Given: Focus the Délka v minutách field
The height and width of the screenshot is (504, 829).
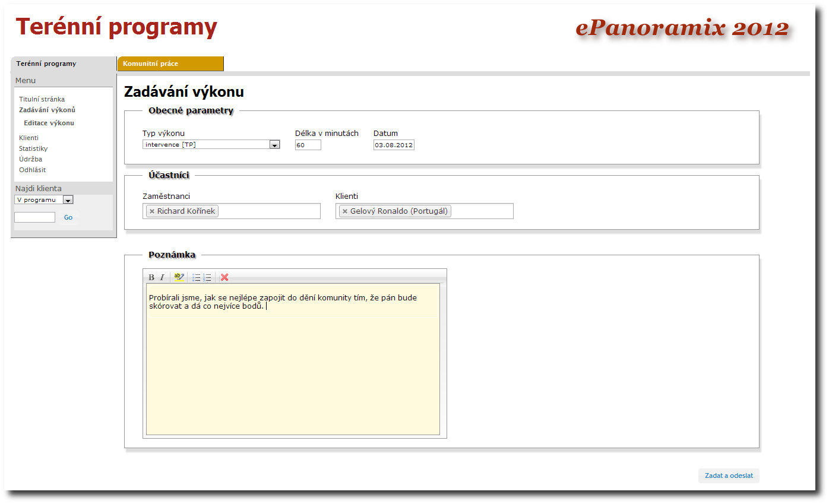Looking at the screenshot, I should tap(308, 145).
